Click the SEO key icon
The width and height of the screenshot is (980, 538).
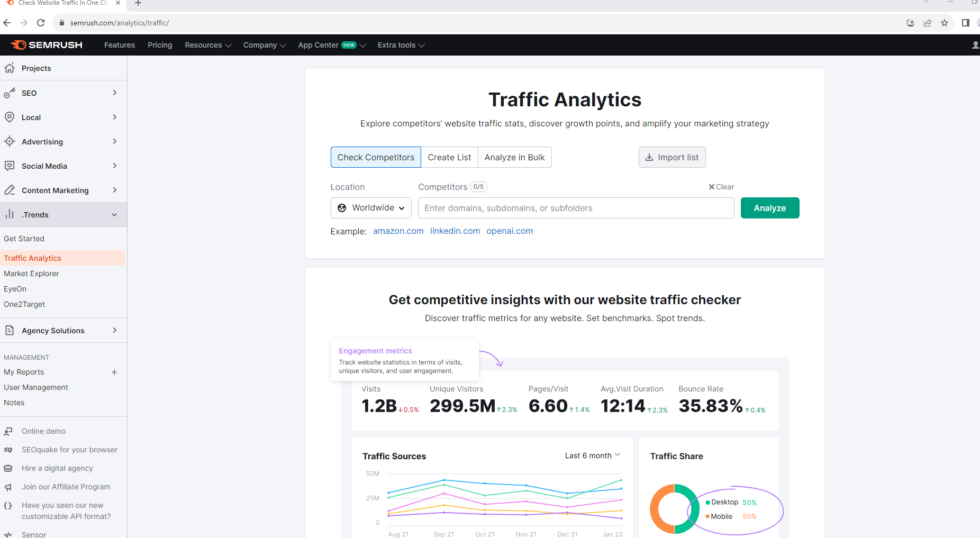(10, 93)
